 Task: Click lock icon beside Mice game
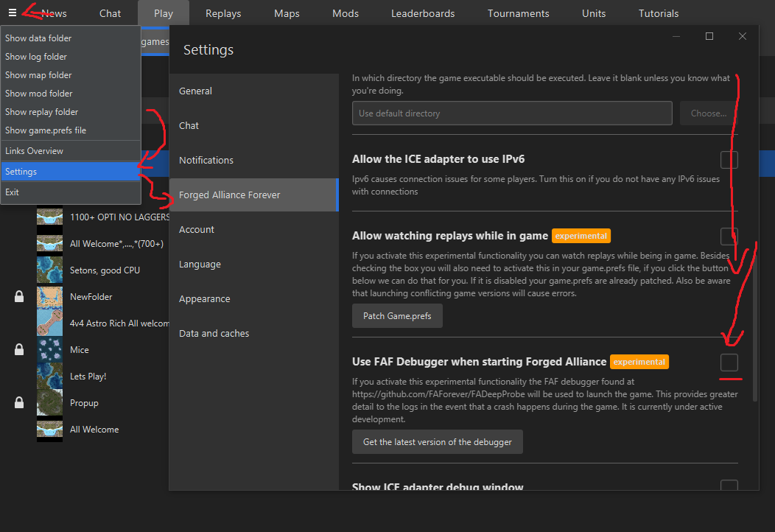[x=18, y=349]
